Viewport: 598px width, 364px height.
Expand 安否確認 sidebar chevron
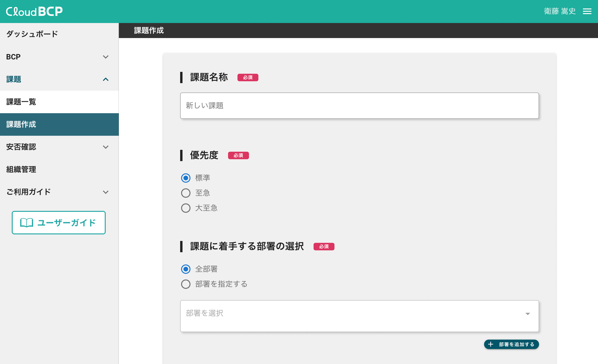point(105,147)
